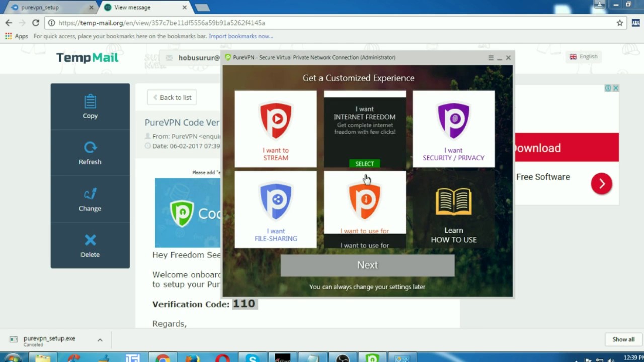Click the site information icon in the address bar
644x362 pixels.
tap(51, 23)
